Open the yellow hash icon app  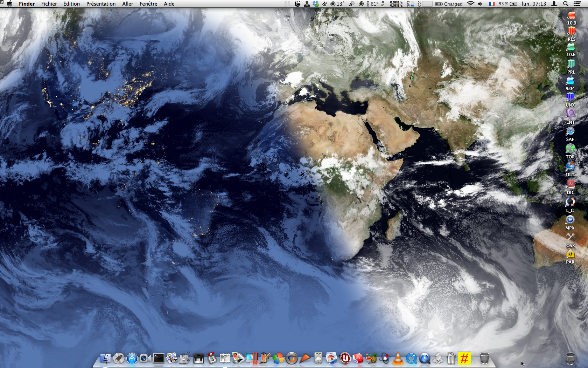click(464, 358)
